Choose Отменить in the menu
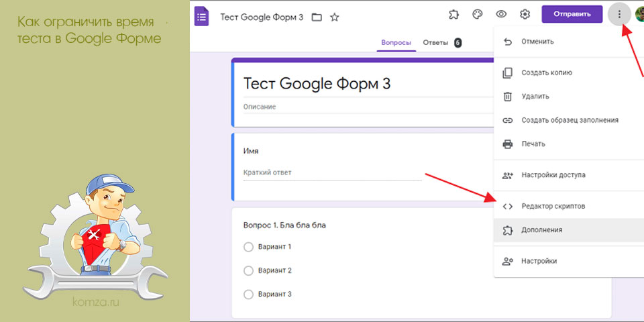Viewport: 644px width, 322px height. [569, 42]
